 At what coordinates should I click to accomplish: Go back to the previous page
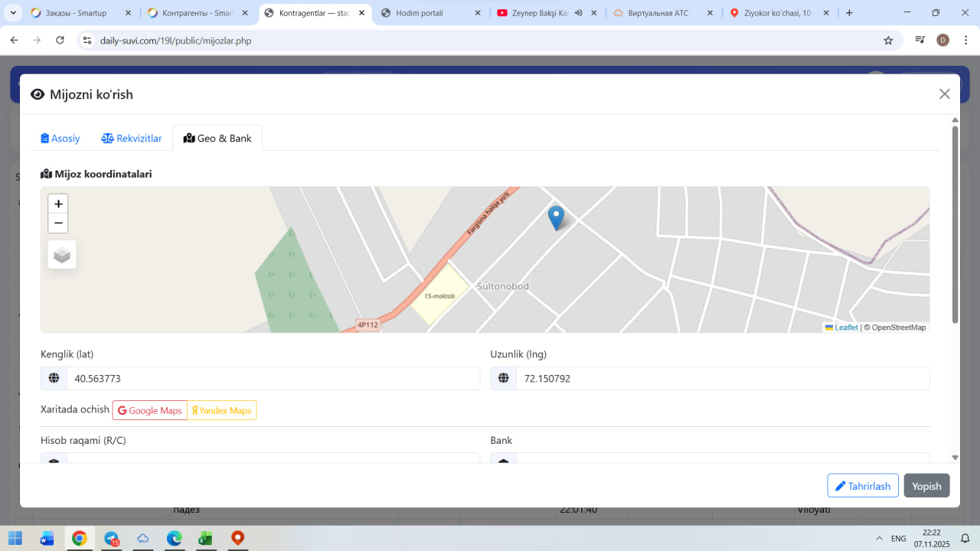pos(14,41)
